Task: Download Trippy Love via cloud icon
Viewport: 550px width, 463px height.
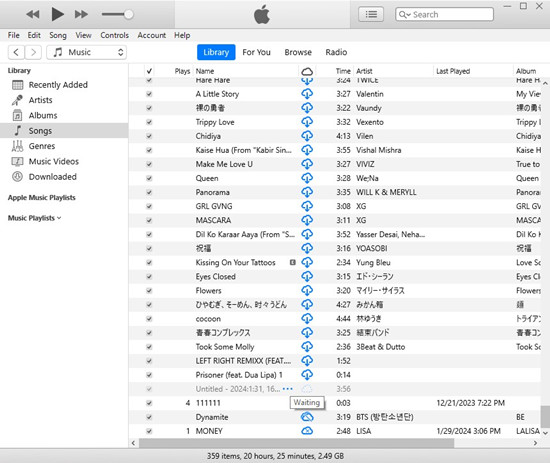Action: pos(307,122)
